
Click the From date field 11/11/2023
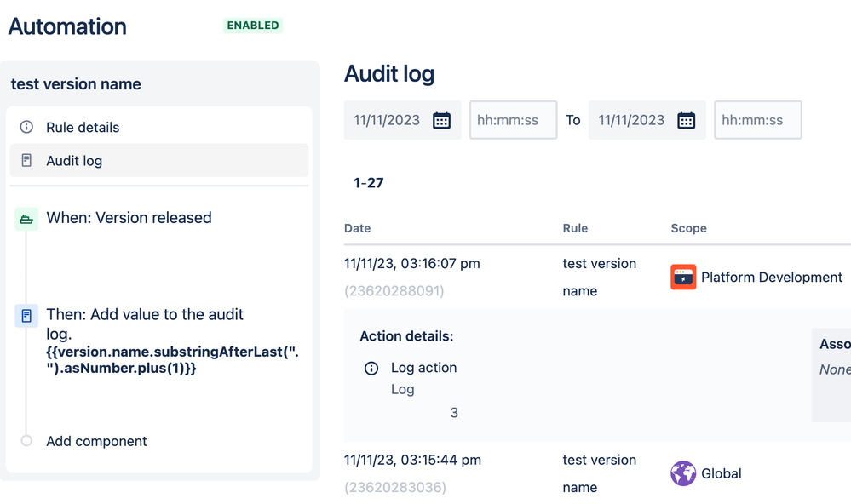coord(403,120)
